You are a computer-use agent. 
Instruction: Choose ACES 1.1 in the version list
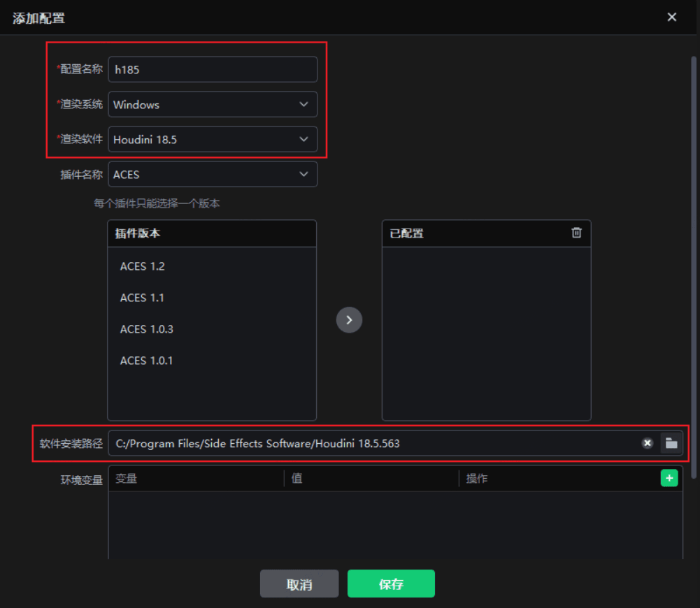[143, 298]
